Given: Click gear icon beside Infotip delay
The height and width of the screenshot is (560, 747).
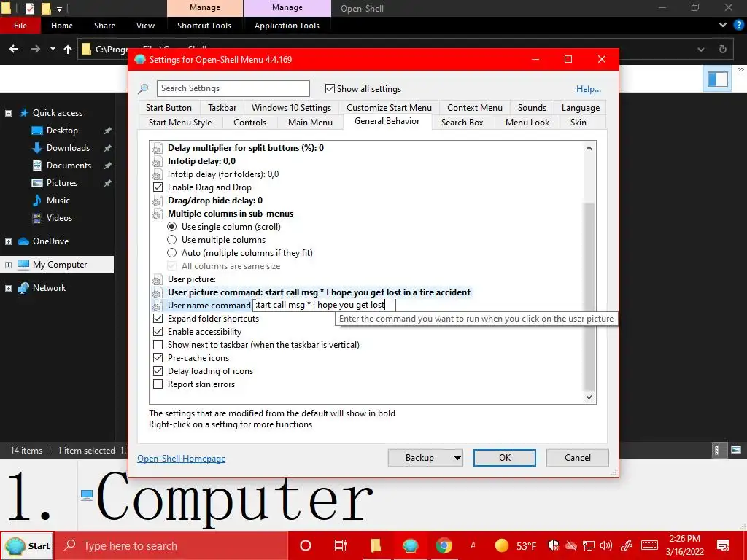Looking at the screenshot, I should 157,161.
